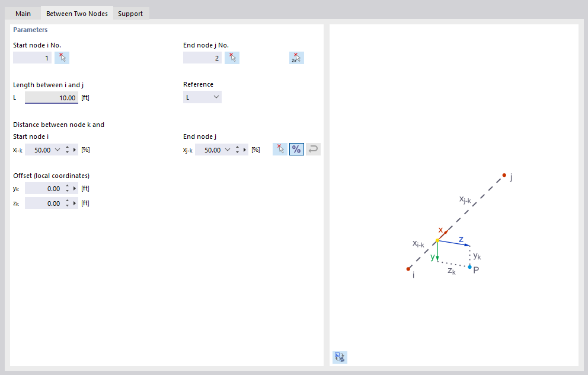
Task: Click the length L input field
Action: pyautogui.click(x=51, y=97)
